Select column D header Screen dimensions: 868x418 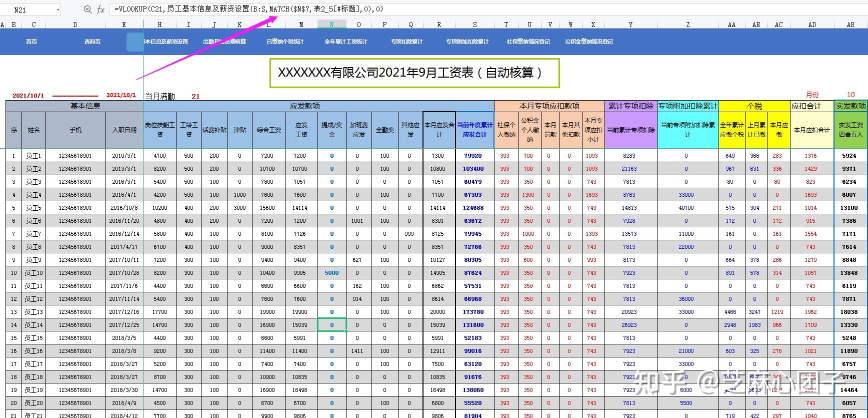pos(75,24)
